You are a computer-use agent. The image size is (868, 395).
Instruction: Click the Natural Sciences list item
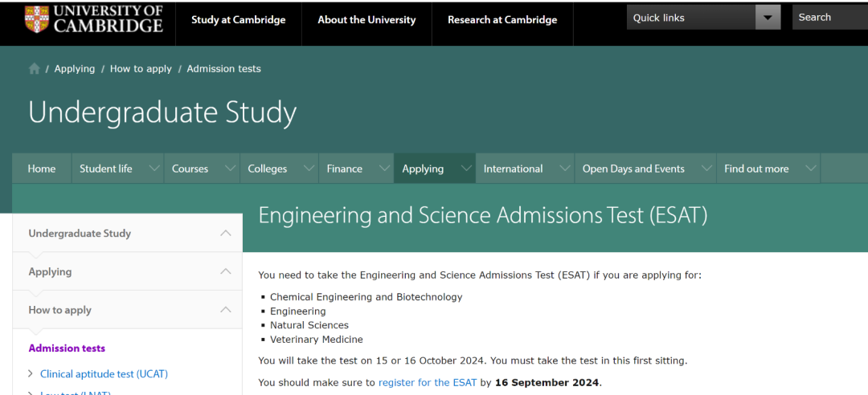(309, 325)
